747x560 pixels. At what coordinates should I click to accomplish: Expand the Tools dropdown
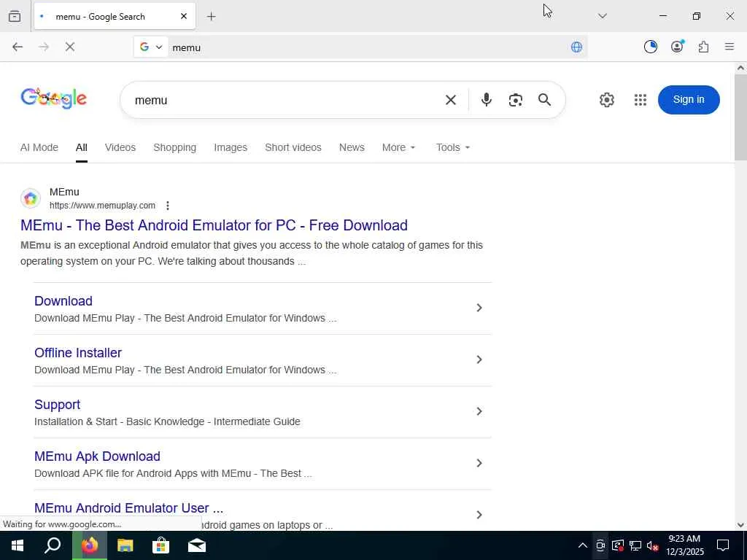point(452,147)
